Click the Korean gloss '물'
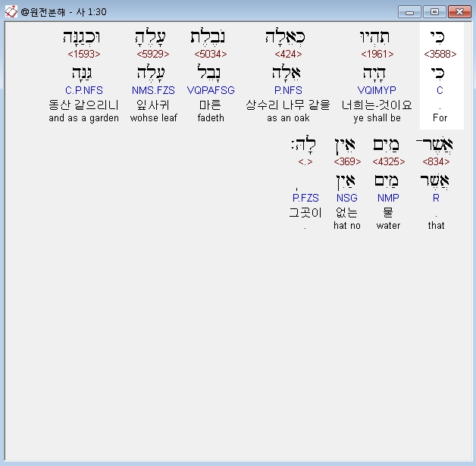476x466 pixels. pyautogui.click(x=388, y=212)
